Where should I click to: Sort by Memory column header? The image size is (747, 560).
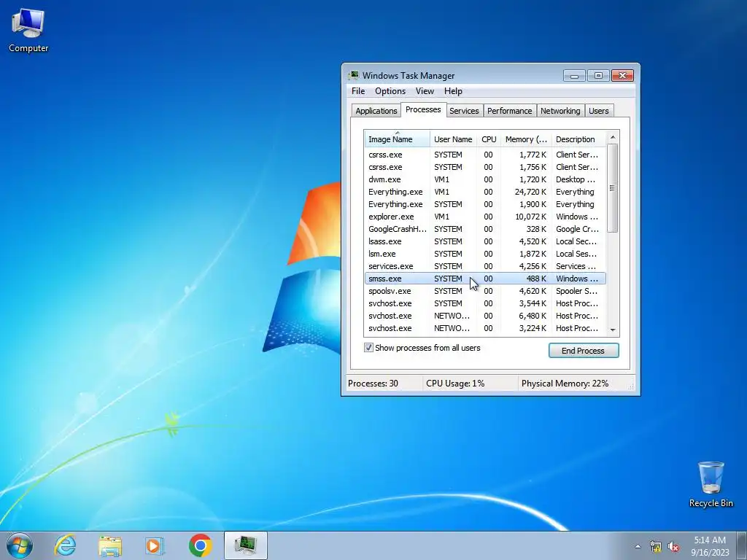pyautogui.click(x=526, y=139)
